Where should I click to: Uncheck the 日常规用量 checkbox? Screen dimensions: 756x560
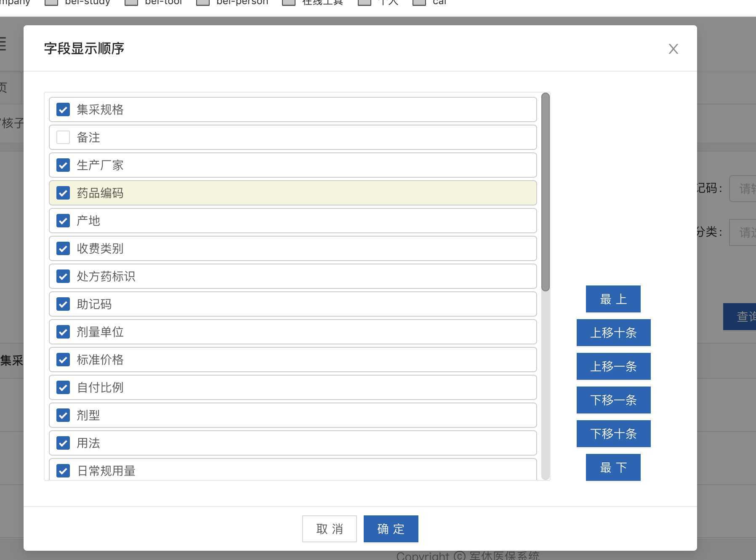(63, 471)
